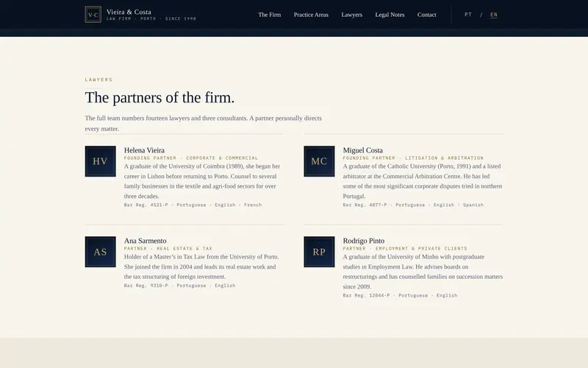Click Ana Sarmento's Master's in Tax Law bio
This screenshot has width=588, height=368.
tap(201, 266)
